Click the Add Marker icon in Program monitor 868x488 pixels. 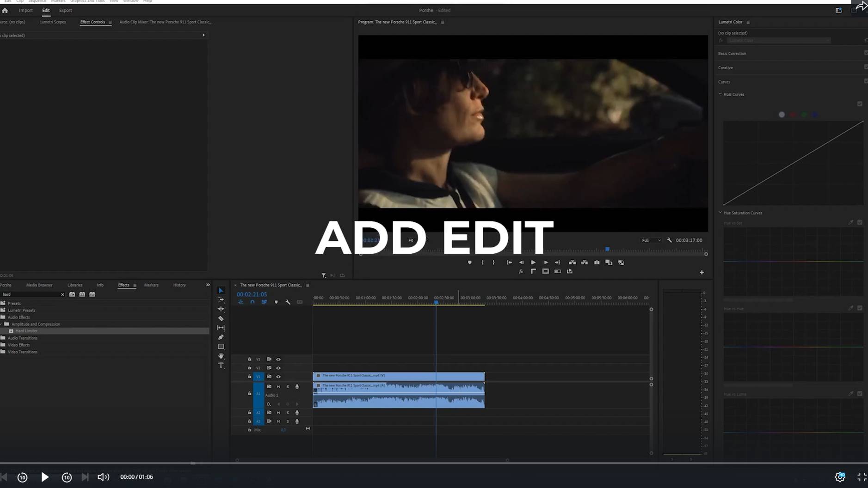(470, 262)
